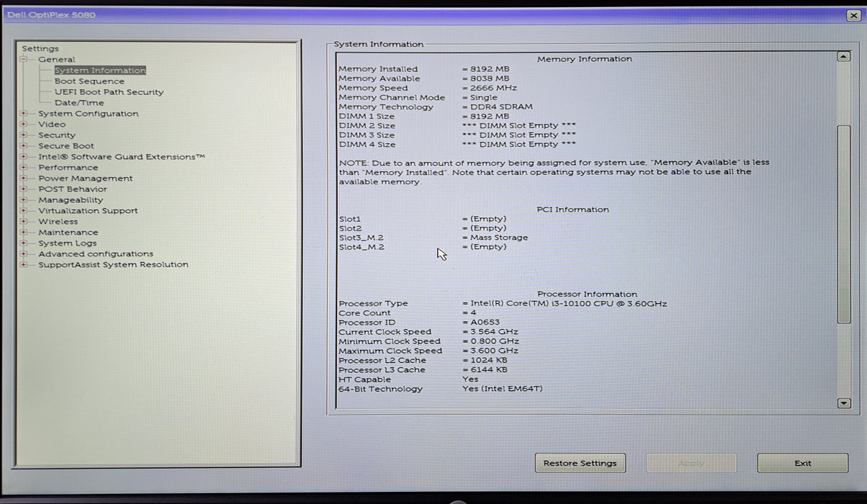Click the Intel Core i3-10100 processor type
Viewport: 867px width, 504px height.
click(x=565, y=304)
